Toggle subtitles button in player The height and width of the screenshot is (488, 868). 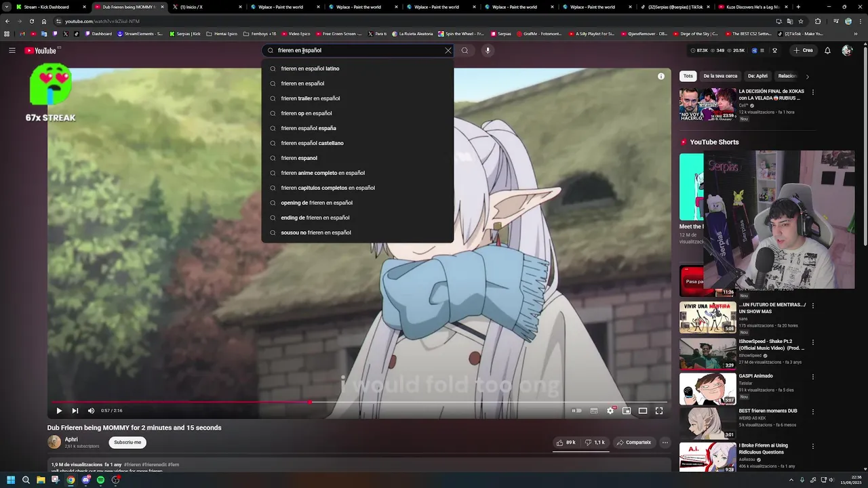point(594,411)
